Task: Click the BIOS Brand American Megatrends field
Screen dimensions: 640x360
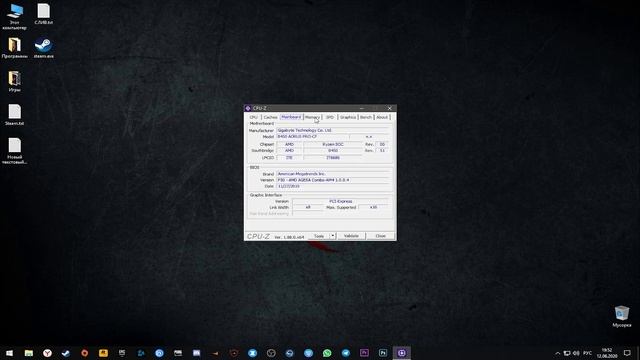Action: (333, 174)
